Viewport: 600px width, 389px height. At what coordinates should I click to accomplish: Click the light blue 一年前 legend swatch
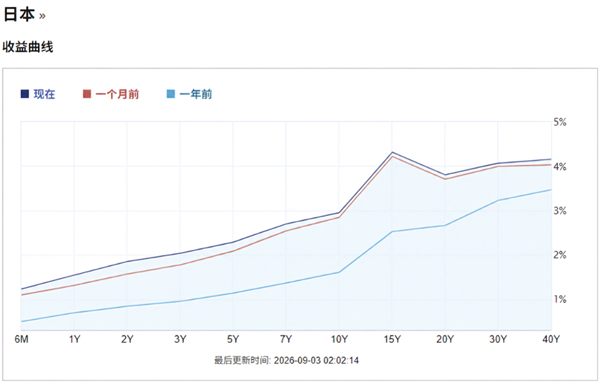(x=171, y=94)
